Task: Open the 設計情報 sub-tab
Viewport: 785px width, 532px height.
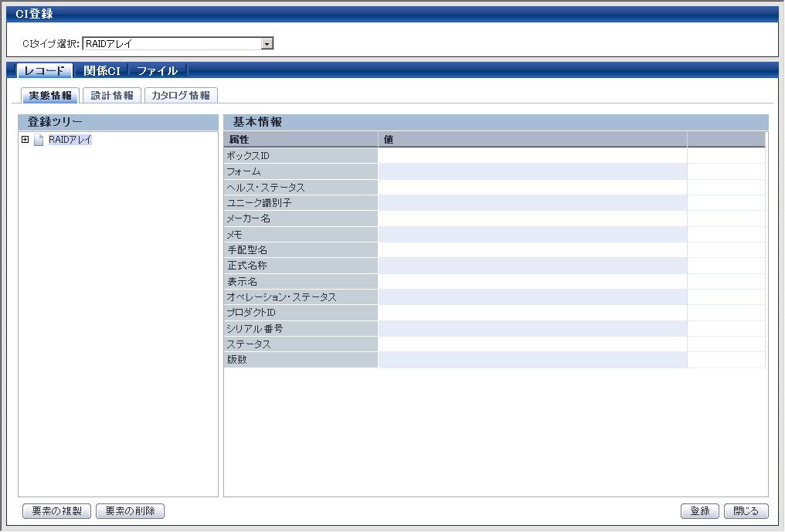Action: coord(111,96)
